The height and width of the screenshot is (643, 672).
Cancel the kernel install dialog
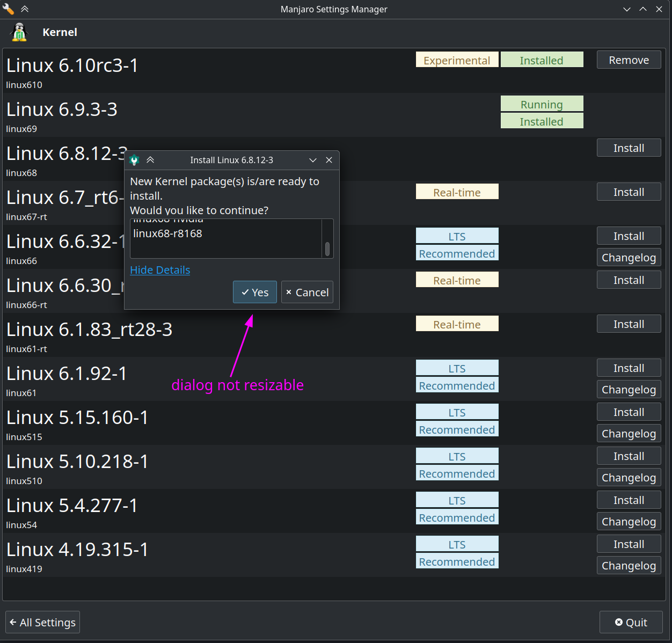click(x=307, y=292)
